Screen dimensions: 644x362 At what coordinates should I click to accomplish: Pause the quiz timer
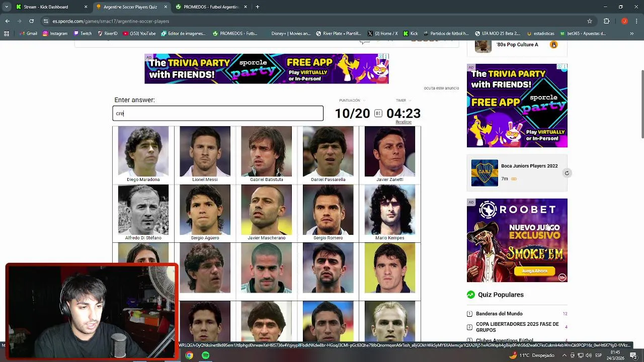378,114
